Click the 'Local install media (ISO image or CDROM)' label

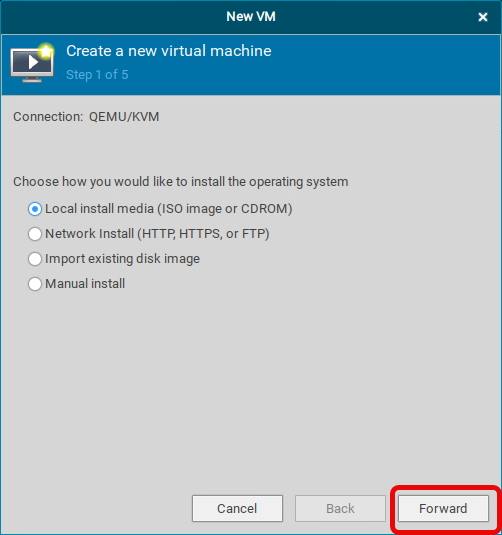(169, 209)
